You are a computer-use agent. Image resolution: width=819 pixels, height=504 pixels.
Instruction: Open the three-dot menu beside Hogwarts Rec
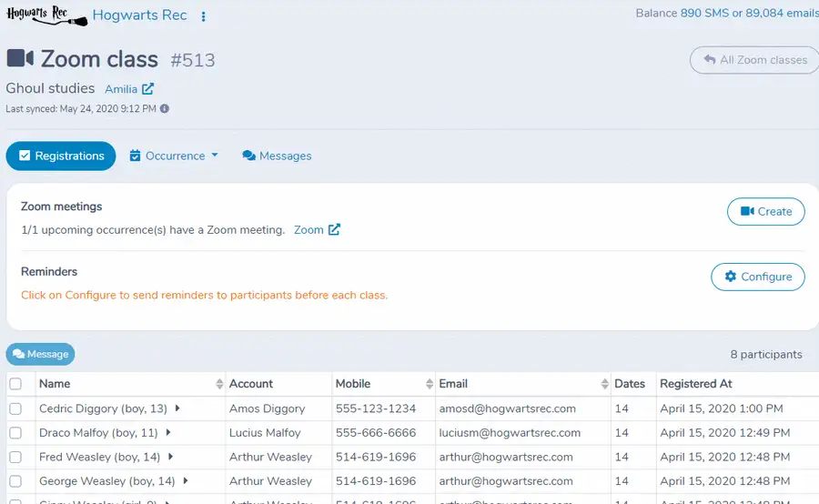[203, 16]
